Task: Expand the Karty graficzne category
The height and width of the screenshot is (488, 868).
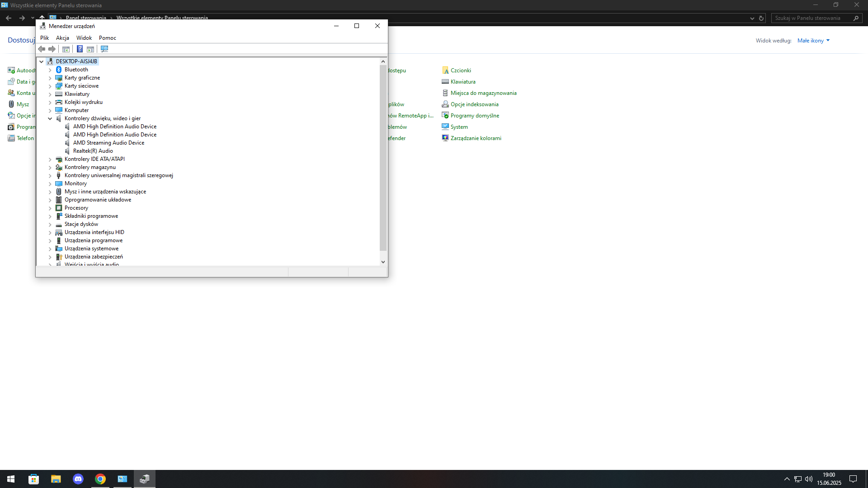Action: point(50,78)
